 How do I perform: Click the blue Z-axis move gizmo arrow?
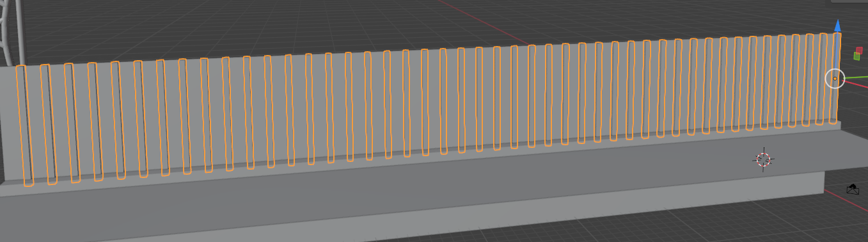coord(837,25)
